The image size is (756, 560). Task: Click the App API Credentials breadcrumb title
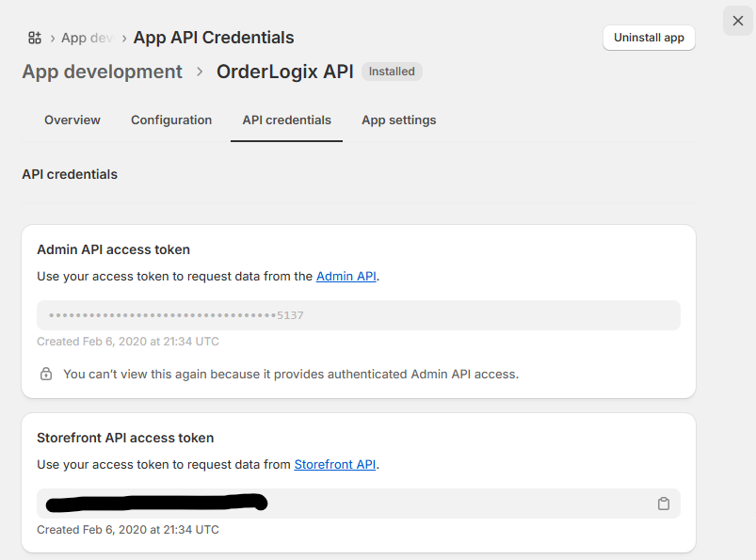[x=214, y=38]
